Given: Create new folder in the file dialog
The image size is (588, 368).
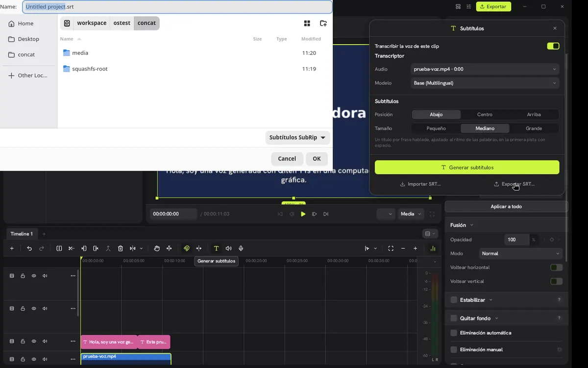Looking at the screenshot, I should (323, 23).
